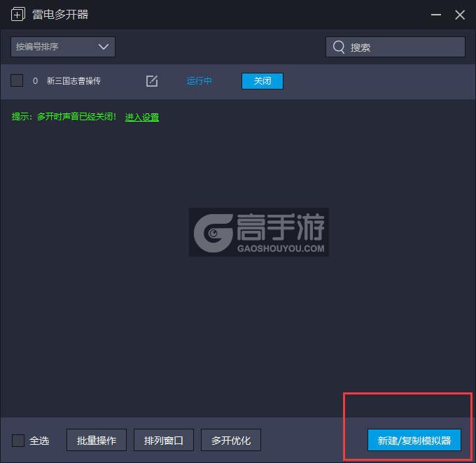The width and height of the screenshot is (476, 463).
Task: Click 新建/复制模拟器 button
Action: coord(414,440)
